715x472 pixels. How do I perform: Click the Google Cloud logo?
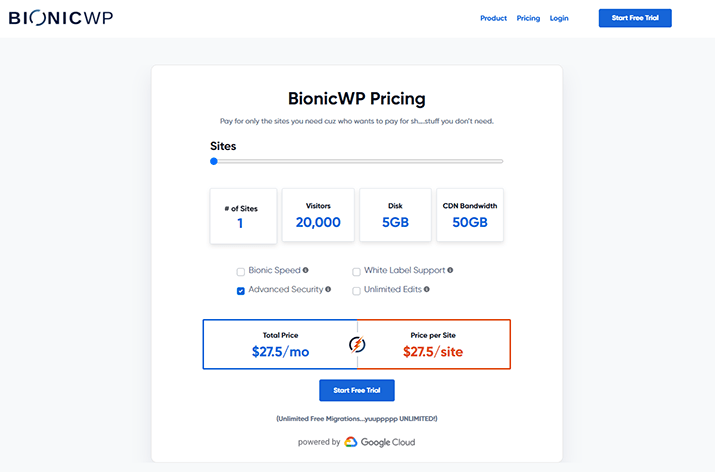pyautogui.click(x=380, y=442)
